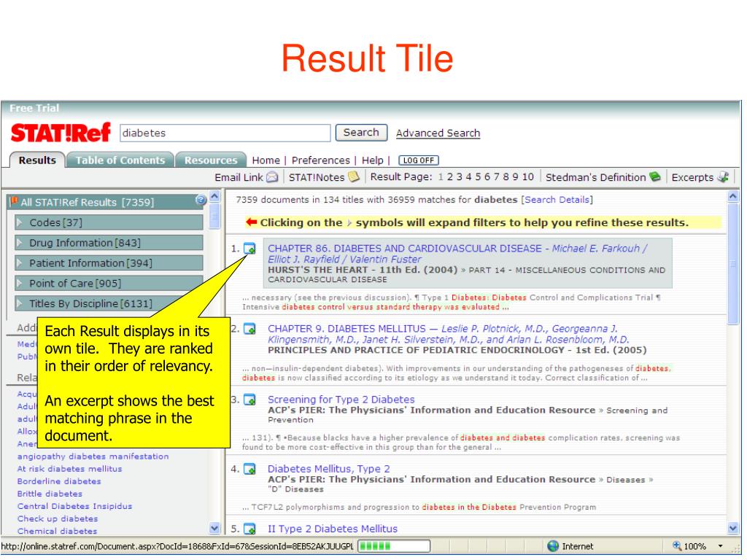Open document icon for Diabetes Mellitus, Type 2
747x560 pixels.
point(249,469)
